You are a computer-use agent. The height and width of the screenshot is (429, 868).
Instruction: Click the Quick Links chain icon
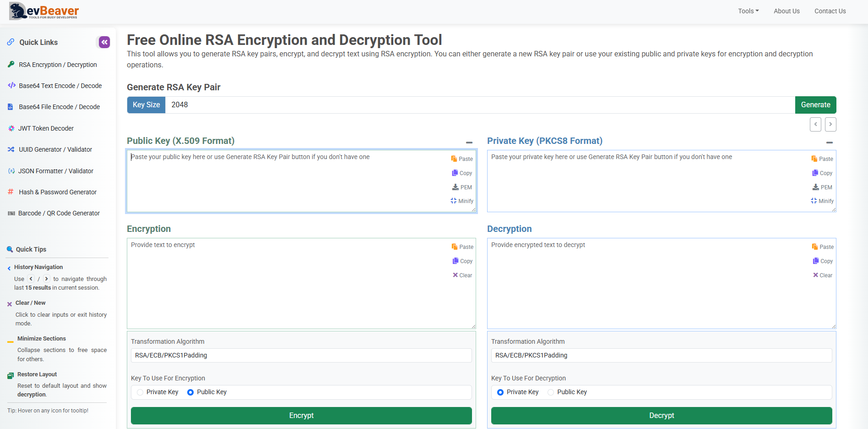[x=11, y=42]
